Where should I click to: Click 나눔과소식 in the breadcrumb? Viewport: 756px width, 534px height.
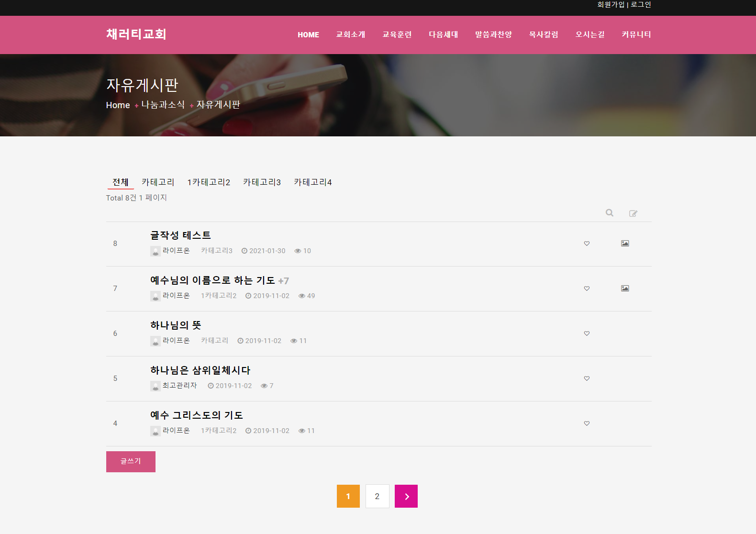pyautogui.click(x=163, y=105)
